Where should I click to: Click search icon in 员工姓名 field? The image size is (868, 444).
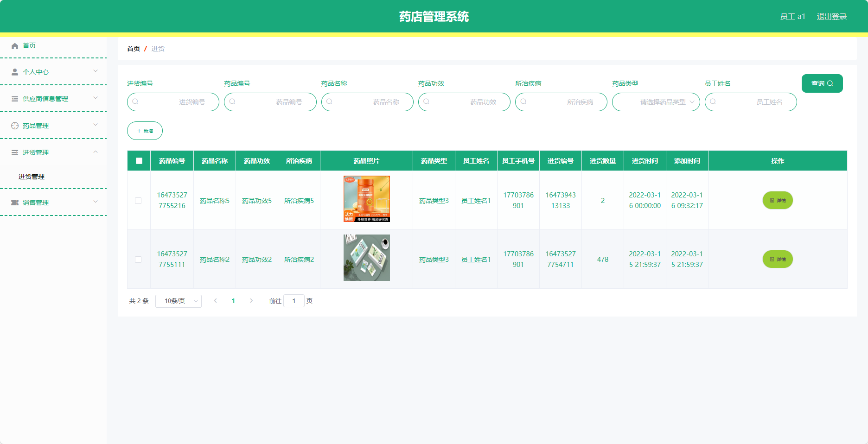click(x=713, y=101)
